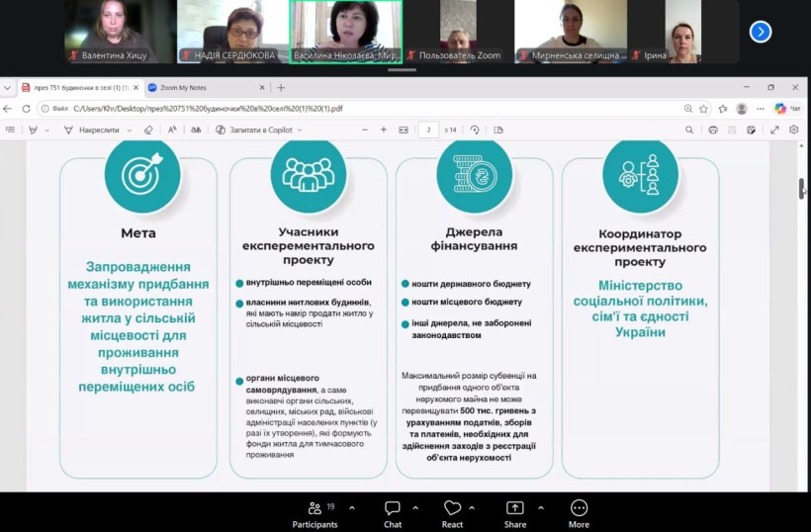Open browser Settings and more menu
This screenshot has height=532, width=811.
click(x=761, y=109)
